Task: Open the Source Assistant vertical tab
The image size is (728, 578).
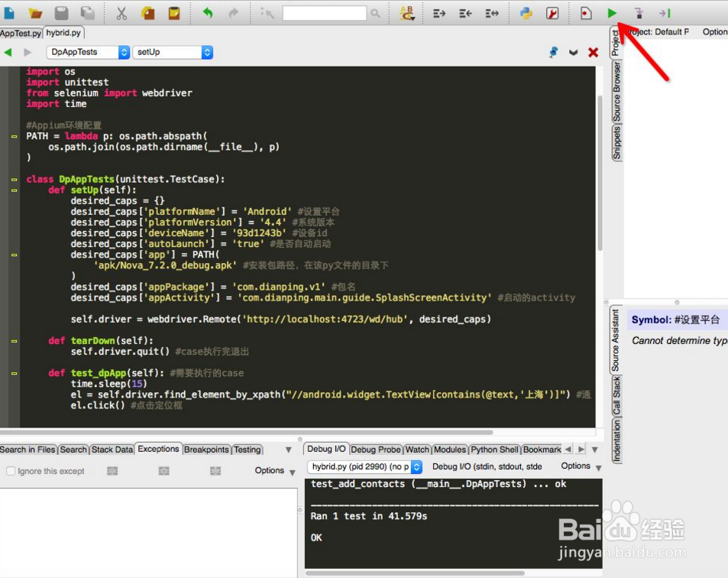Action: (x=616, y=340)
